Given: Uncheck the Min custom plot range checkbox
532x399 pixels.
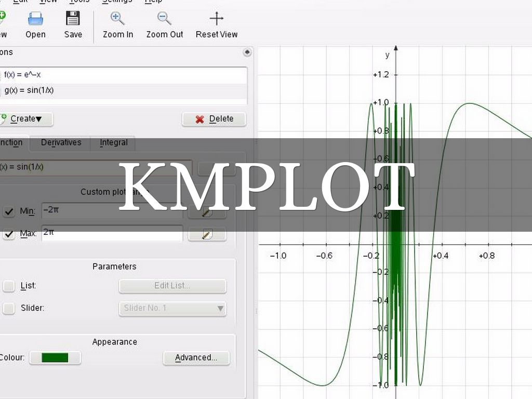Looking at the screenshot, I should pyautogui.click(x=9, y=211).
